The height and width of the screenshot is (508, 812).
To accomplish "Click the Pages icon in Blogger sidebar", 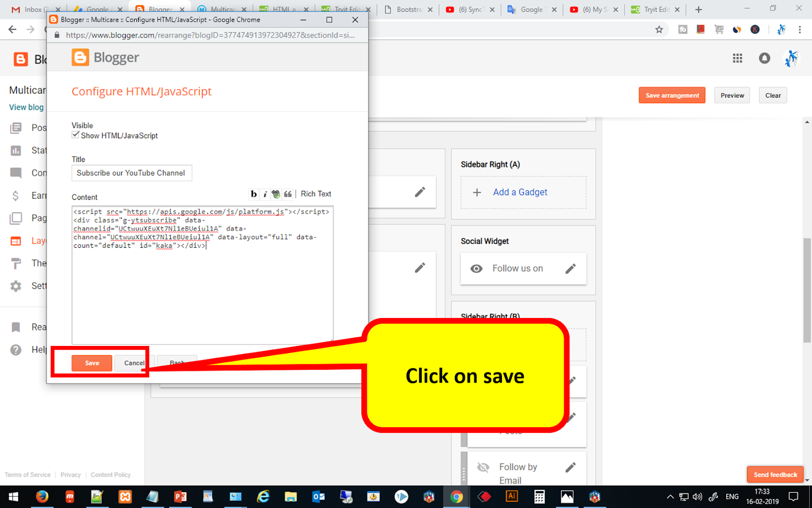I will [x=16, y=218].
